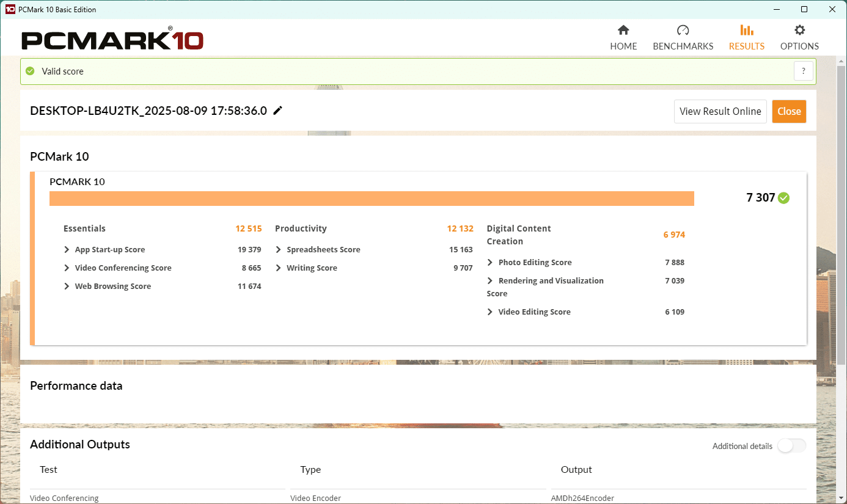Click the question mark help icon
This screenshot has width=847, height=504.
tap(804, 71)
